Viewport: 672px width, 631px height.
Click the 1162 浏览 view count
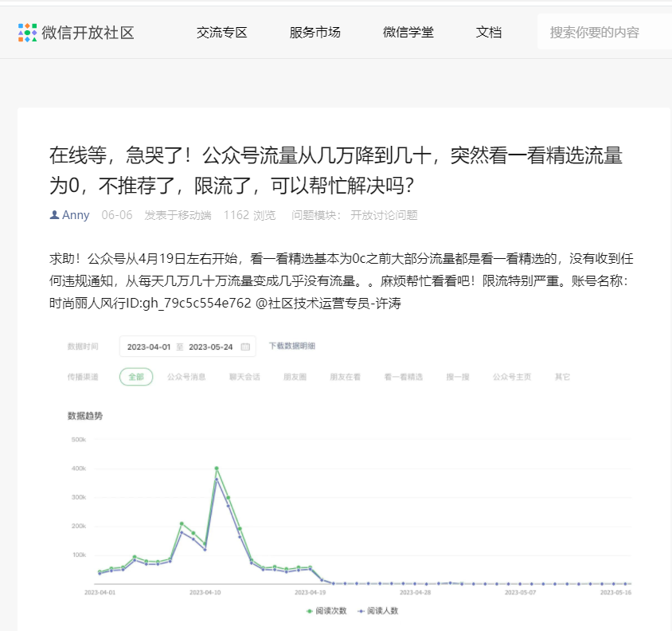[x=249, y=215]
